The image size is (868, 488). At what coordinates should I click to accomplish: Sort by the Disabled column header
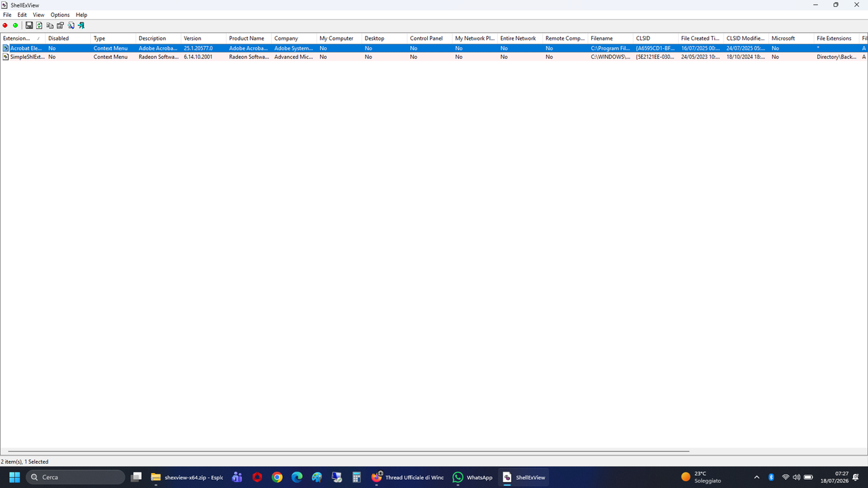[x=68, y=39]
